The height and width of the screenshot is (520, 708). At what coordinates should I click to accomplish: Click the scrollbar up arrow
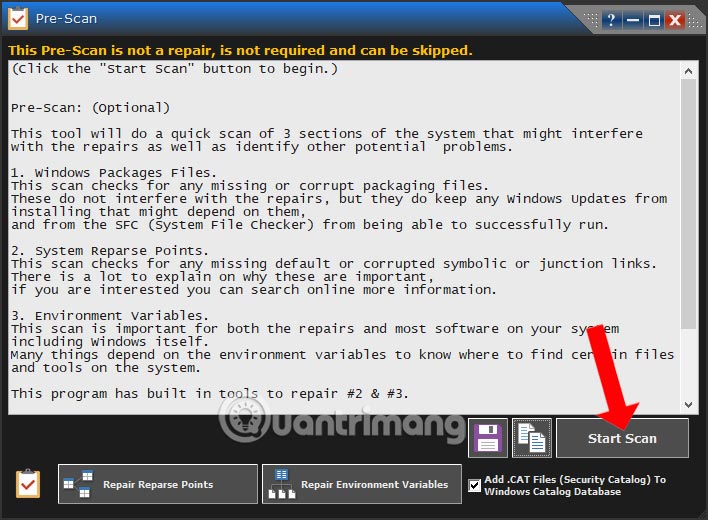tap(688, 71)
